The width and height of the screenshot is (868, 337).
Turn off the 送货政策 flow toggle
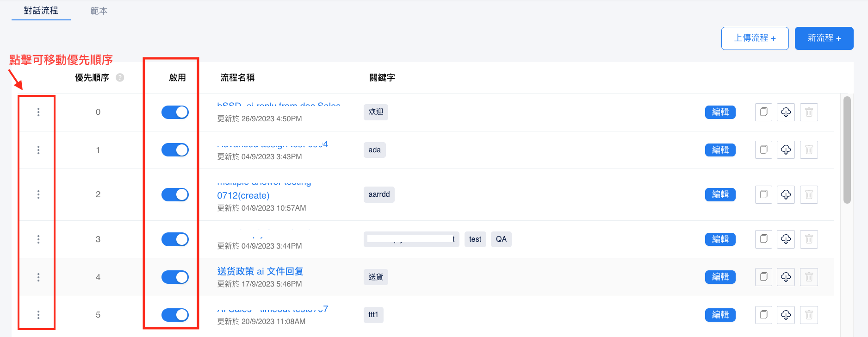click(x=175, y=277)
